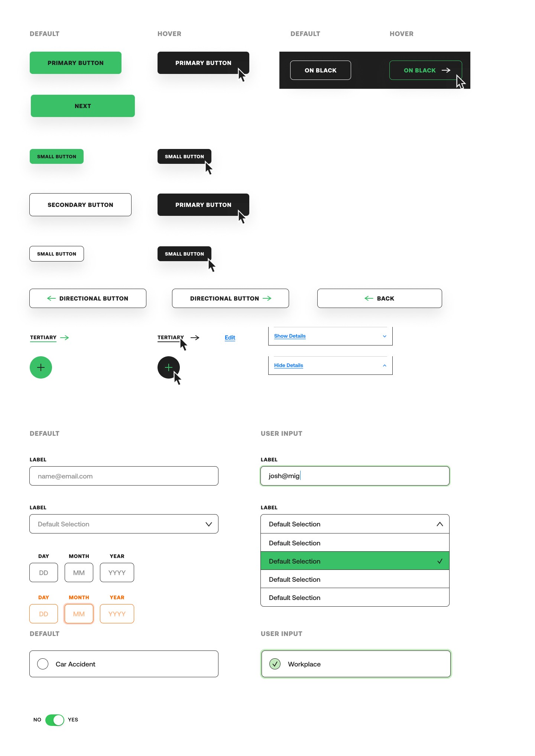Click the green ON BLACK arrow button
Viewport: 535px width, 756px height.
click(x=426, y=70)
